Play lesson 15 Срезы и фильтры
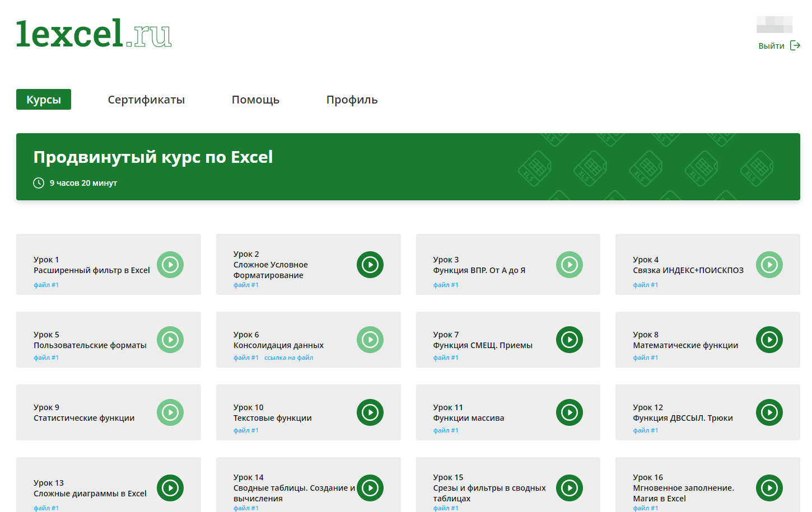812x512 pixels. (570, 488)
